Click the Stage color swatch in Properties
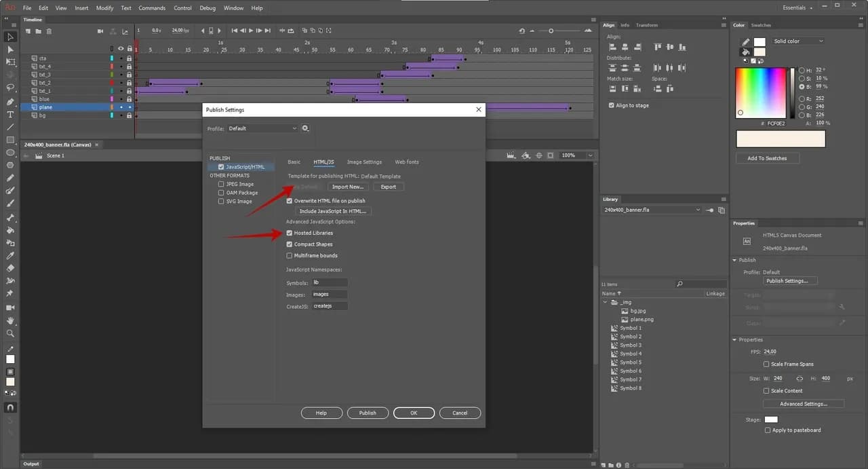This screenshot has height=469, width=868. tap(771, 419)
